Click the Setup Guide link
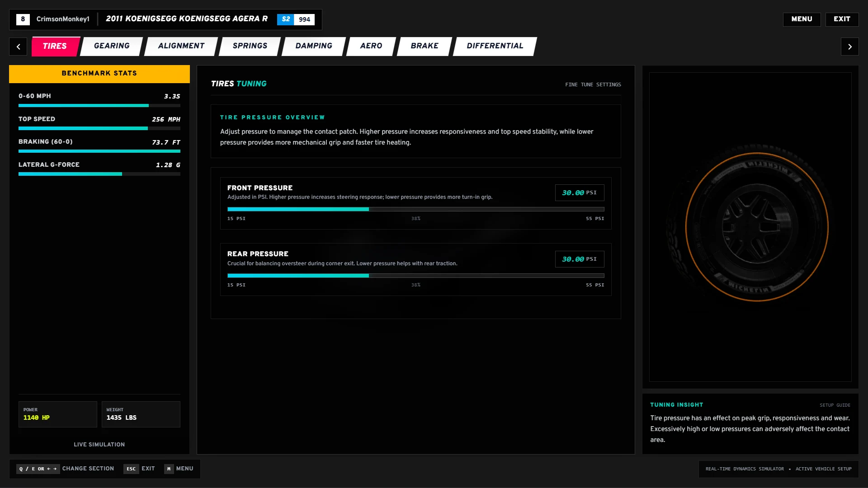 click(835, 405)
